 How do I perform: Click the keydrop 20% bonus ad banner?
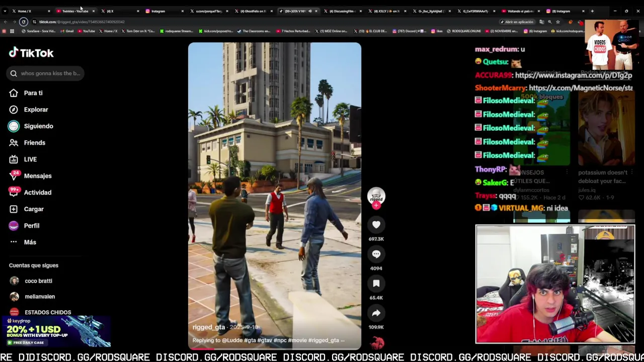(x=56, y=331)
